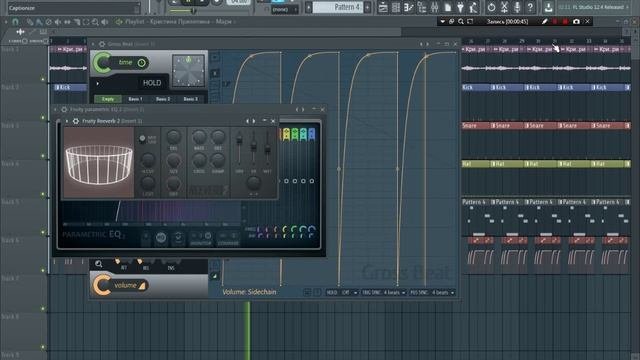Viewport: 640px width, 360px height.
Task: Go to next preset in Fruity Reeverb 2
Action: click(254, 121)
